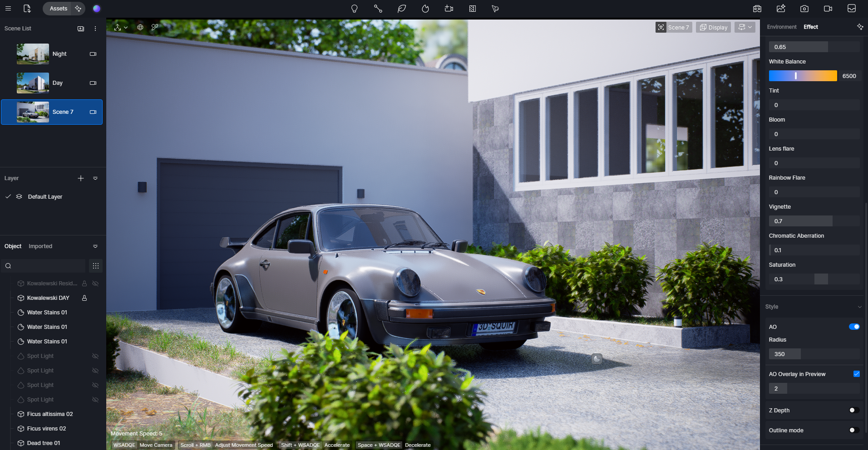
Task: Select the Night scene thumbnail
Action: click(x=33, y=54)
